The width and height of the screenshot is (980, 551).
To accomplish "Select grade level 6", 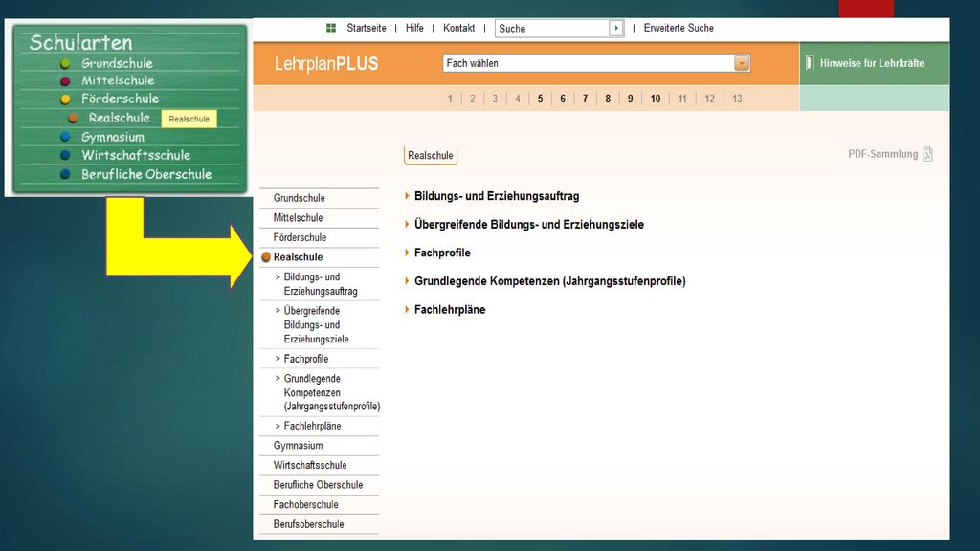I will pyautogui.click(x=563, y=99).
